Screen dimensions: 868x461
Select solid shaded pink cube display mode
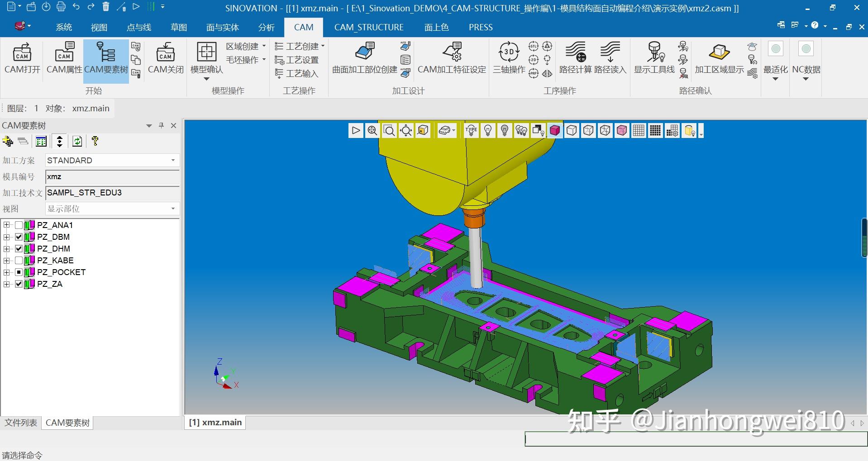(555, 131)
